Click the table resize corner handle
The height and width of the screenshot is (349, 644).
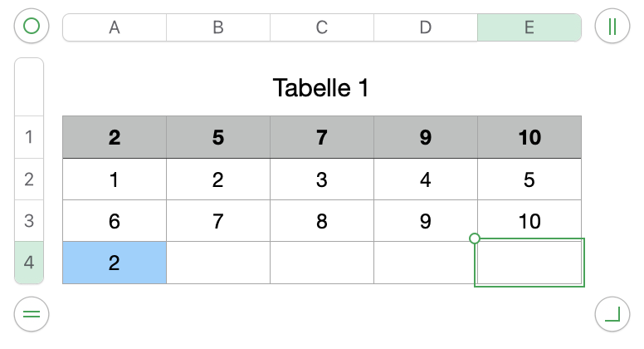tap(612, 314)
